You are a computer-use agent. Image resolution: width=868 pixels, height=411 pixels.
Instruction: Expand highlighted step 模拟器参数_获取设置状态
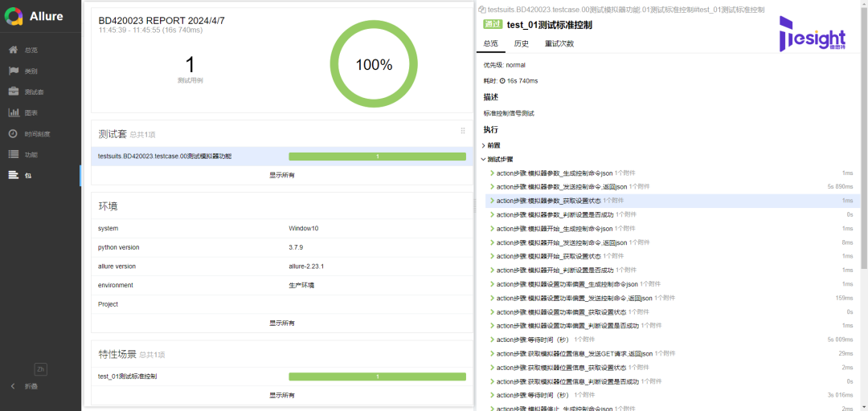(671, 201)
